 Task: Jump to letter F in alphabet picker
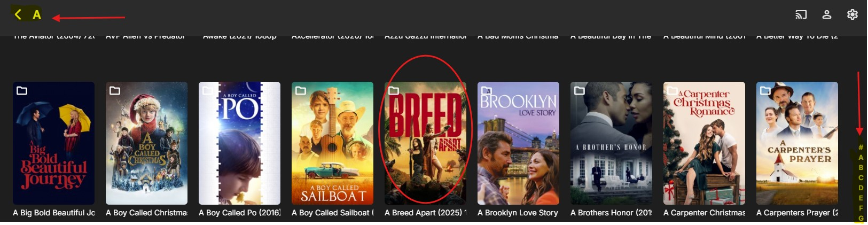tap(861, 208)
